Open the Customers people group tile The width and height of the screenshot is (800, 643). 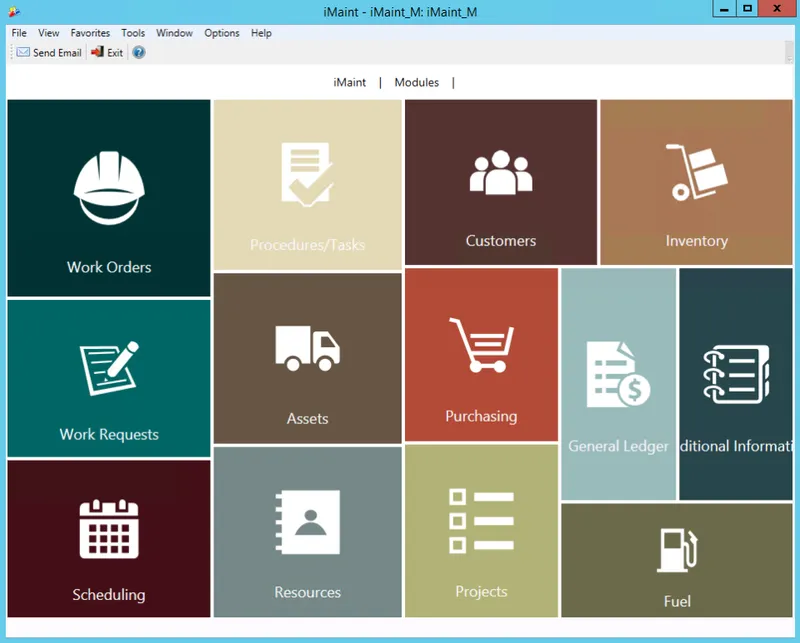pyautogui.click(x=501, y=182)
